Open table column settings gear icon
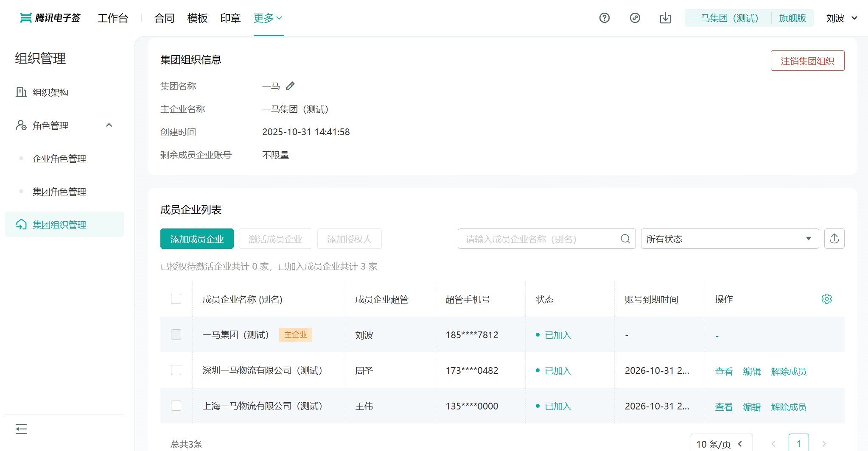The width and height of the screenshot is (868, 451). coord(826,299)
